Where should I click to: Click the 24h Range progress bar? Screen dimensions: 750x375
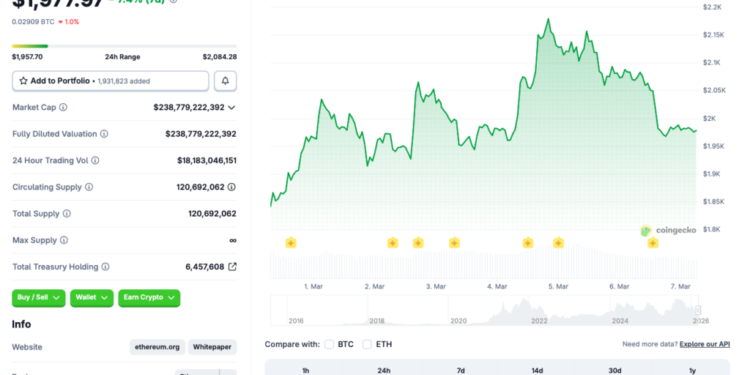tap(124, 46)
